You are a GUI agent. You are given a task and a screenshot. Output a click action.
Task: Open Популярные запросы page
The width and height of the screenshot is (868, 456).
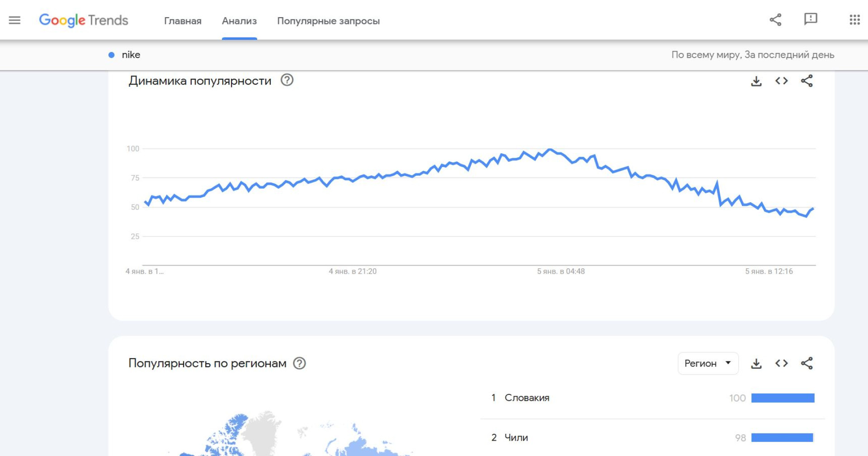click(328, 21)
